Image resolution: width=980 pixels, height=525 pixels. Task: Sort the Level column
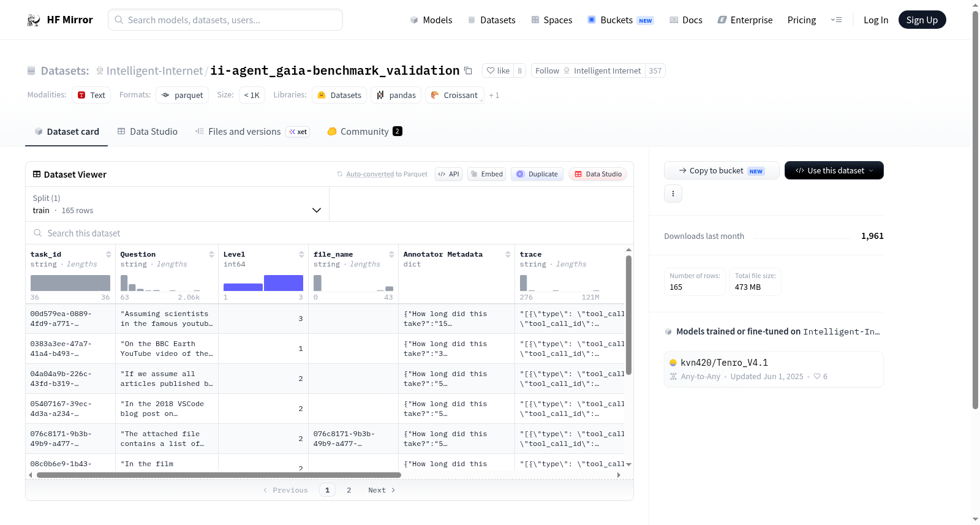pyautogui.click(x=301, y=254)
